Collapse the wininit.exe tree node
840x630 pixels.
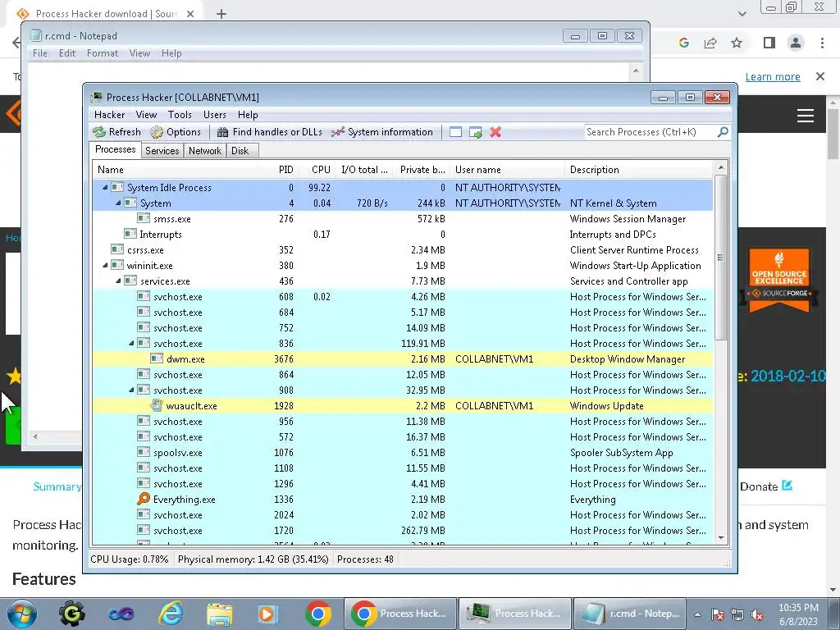click(106, 265)
